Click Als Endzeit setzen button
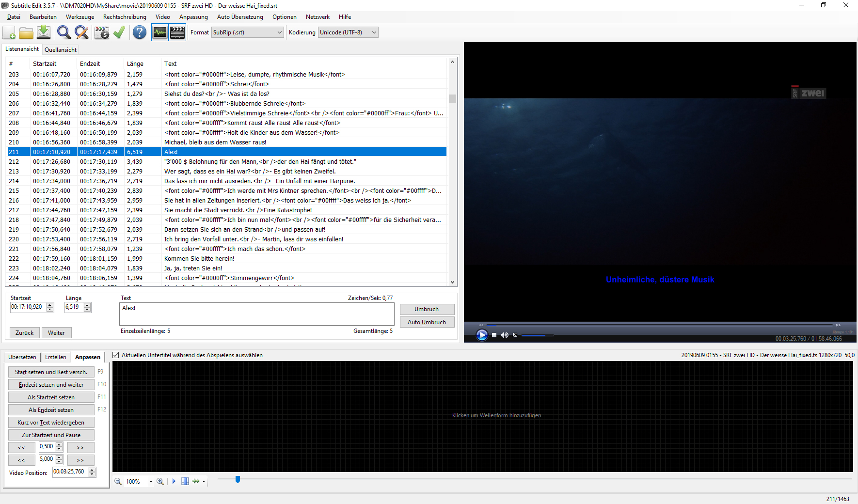858x504 pixels. pos(51,410)
